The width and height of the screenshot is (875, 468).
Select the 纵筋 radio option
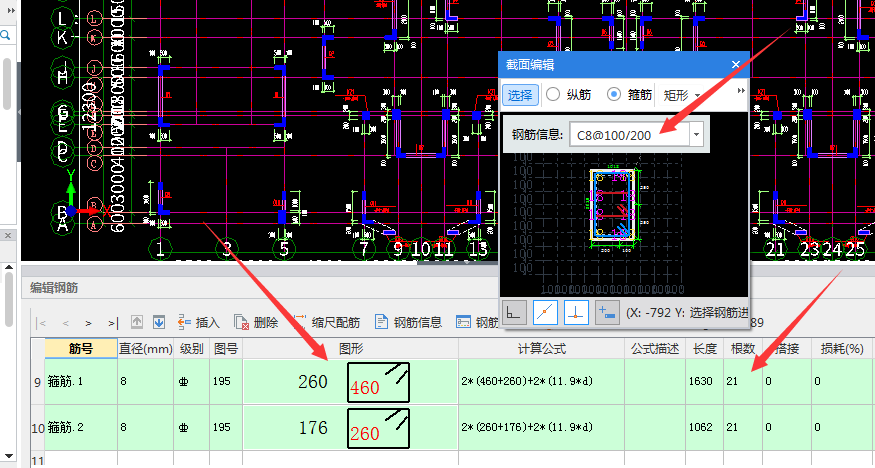[x=568, y=95]
